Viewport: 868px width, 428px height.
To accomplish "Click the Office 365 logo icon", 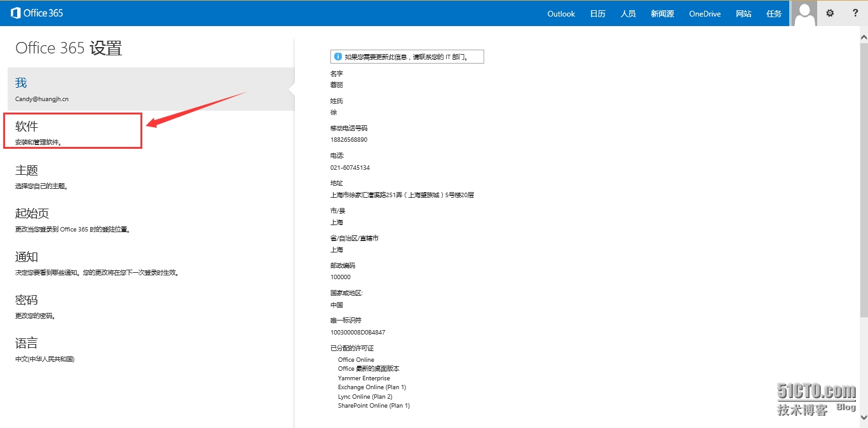I will click(x=15, y=13).
